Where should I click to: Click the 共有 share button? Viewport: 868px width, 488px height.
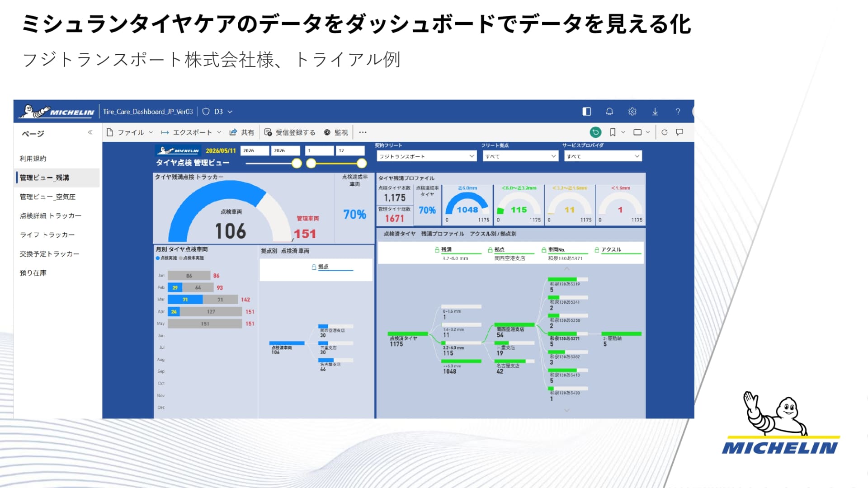[x=241, y=132]
